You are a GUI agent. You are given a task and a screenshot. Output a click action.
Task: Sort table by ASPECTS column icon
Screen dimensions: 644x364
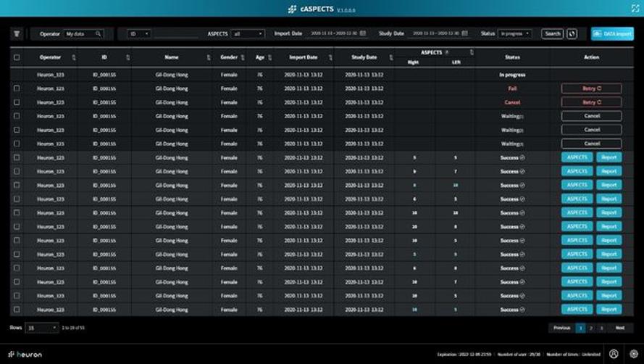tap(472, 52)
